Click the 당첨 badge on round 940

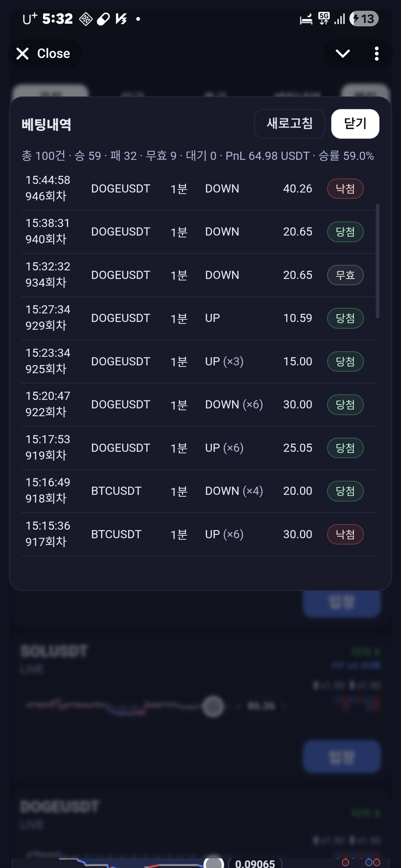click(345, 232)
